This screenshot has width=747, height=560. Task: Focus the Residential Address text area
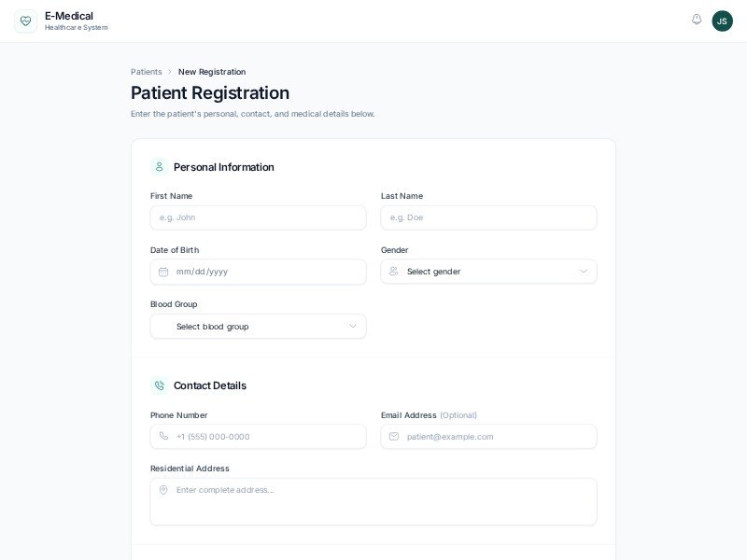[373, 502]
